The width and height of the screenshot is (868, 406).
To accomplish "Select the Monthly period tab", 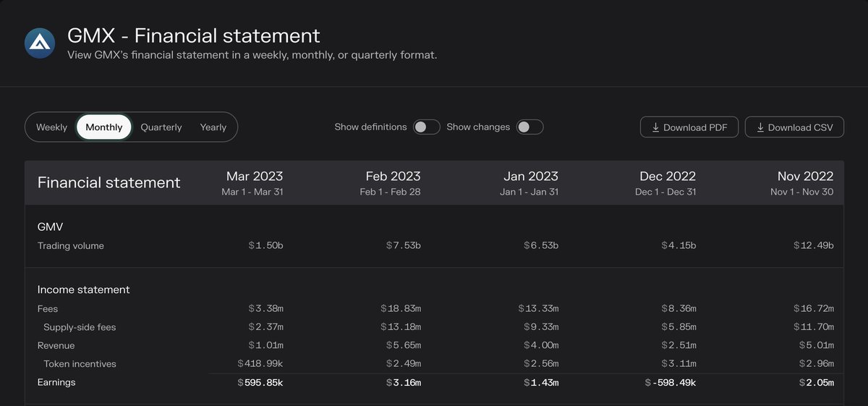I will [x=104, y=127].
